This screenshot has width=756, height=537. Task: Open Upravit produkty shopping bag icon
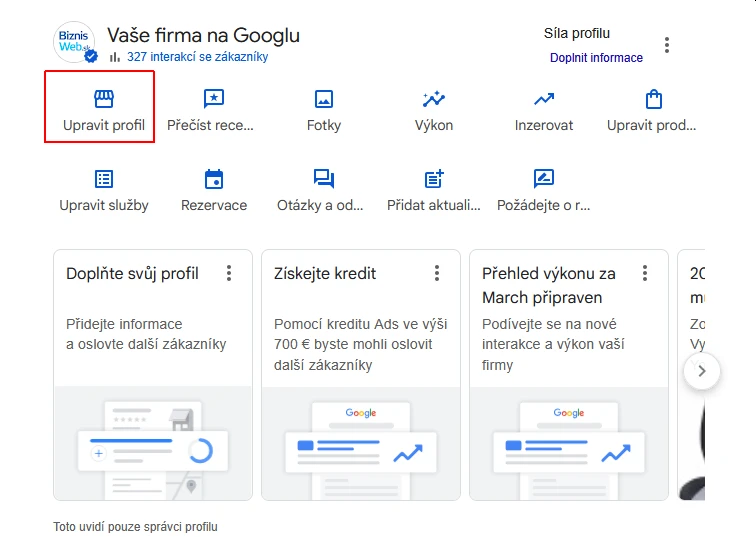(x=653, y=99)
